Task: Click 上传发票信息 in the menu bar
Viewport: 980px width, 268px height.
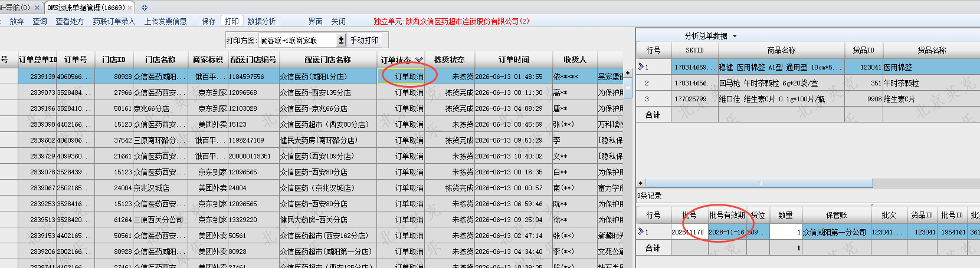Action: 165,21
